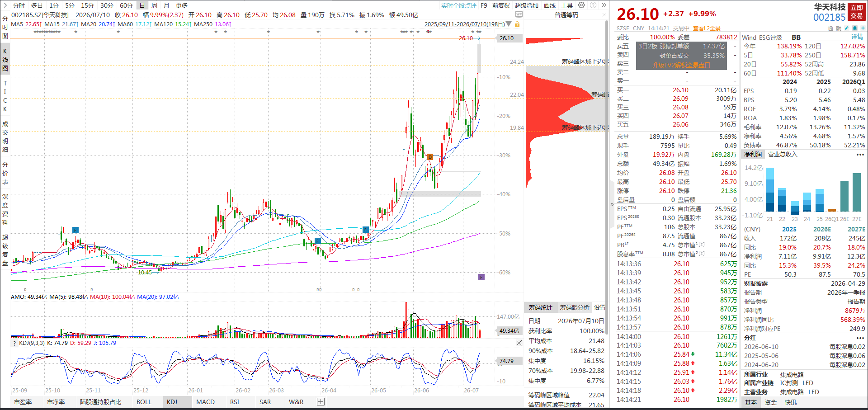Viewport: 868px width, 410px height.
Task: Click the 立即交易 trade button
Action: (857, 12)
